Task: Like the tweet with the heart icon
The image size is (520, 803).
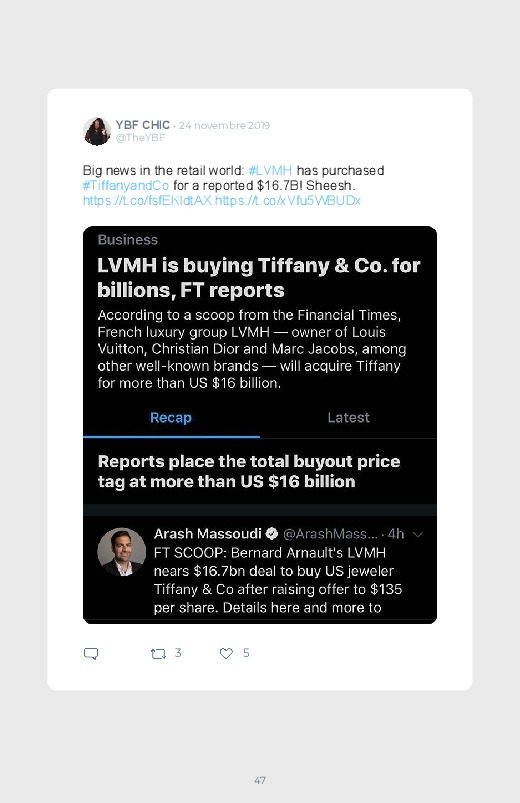Action: click(x=226, y=653)
